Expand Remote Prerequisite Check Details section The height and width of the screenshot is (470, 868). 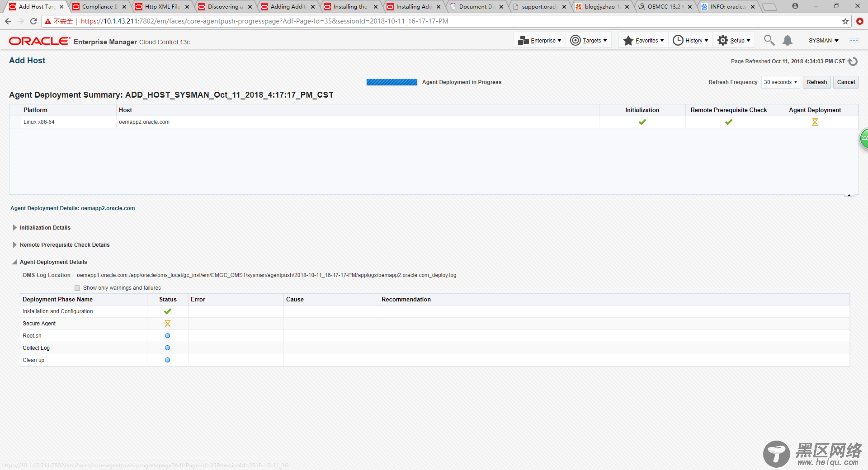[x=15, y=245]
